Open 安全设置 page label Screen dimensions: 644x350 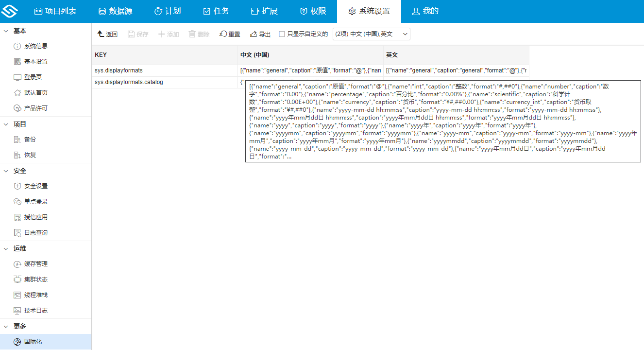tap(36, 186)
